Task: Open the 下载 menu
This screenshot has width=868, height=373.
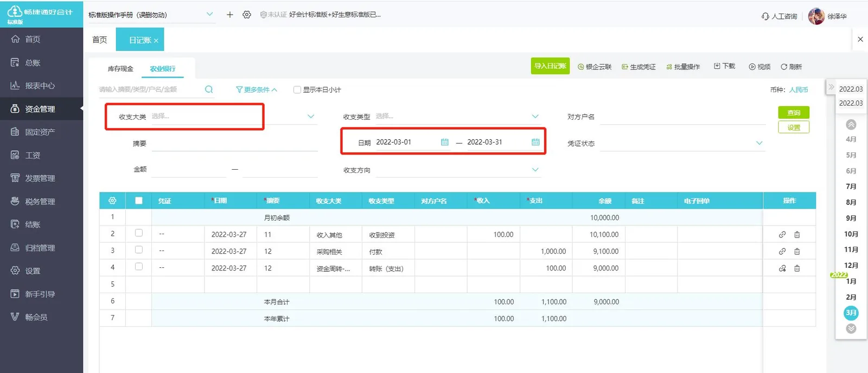Action: 724,66
